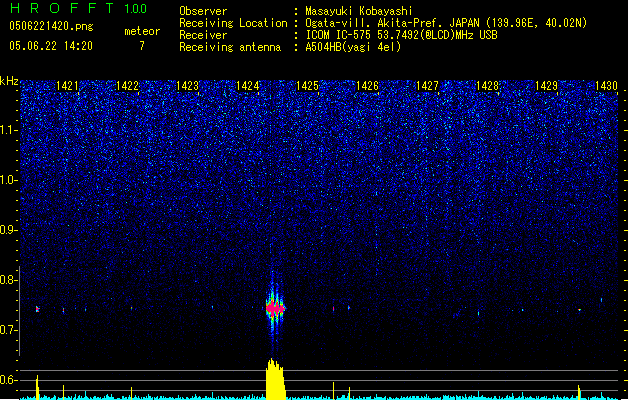Click time marker 1430
This screenshot has width=629, height=400.
click(x=606, y=85)
